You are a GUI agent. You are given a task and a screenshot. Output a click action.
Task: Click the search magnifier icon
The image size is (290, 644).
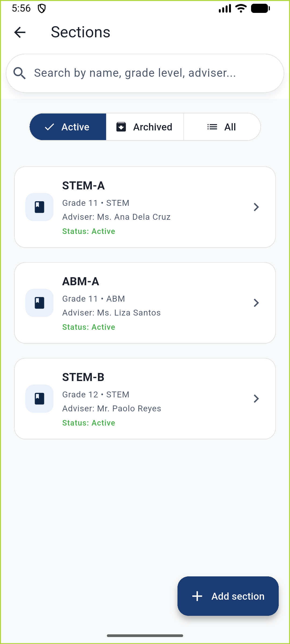(x=20, y=73)
